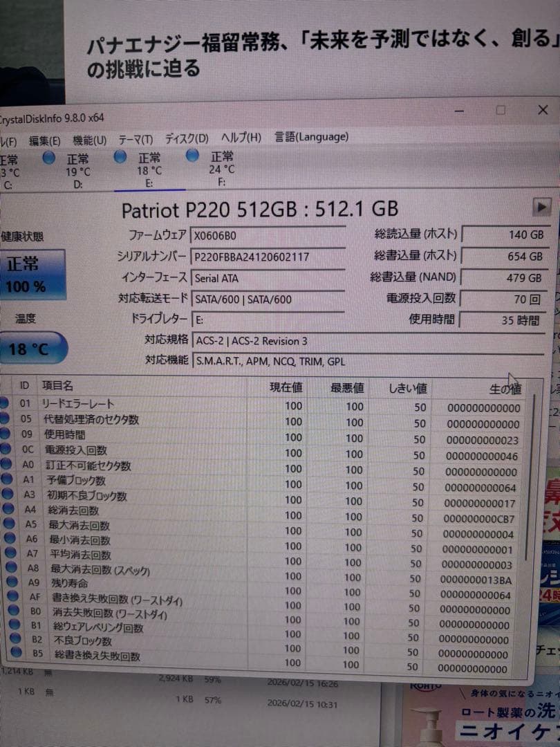The width and height of the screenshot is (560, 747).
Task: Click the status icon for row A1 予備ブロック数
Action: click(x=7, y=479)
